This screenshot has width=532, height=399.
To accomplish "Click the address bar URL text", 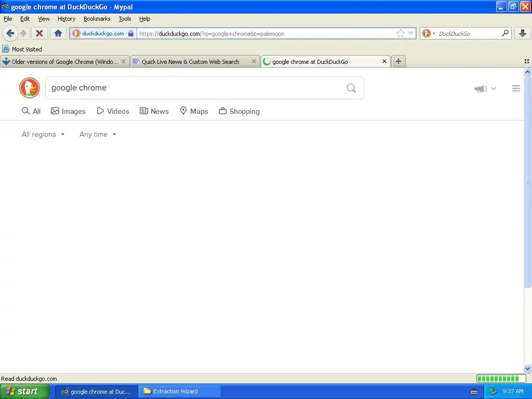I will pos(212,34).
